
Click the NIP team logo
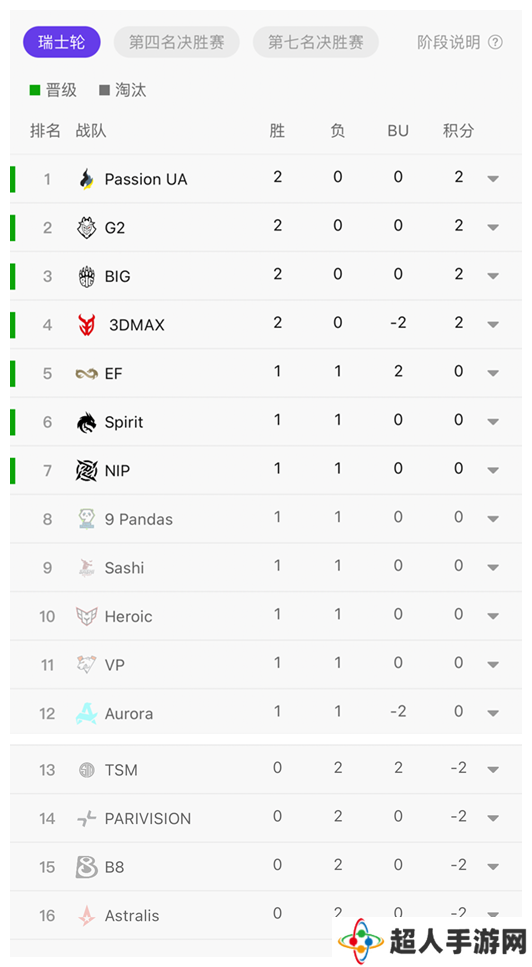(87, 471)
